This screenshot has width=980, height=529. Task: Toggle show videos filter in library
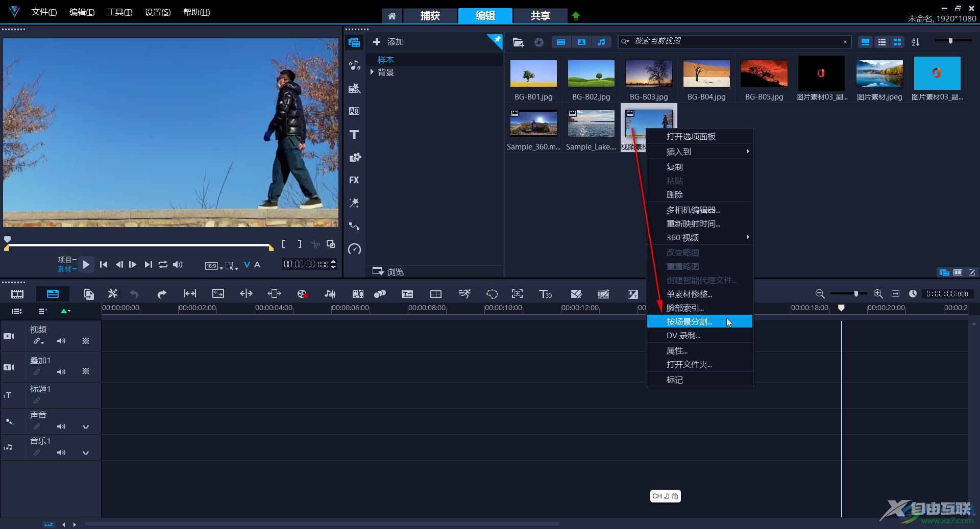561,42
